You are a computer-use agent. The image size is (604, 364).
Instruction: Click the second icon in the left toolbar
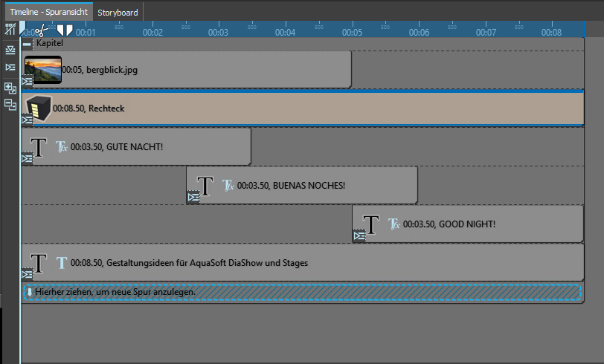coord(10,50)
